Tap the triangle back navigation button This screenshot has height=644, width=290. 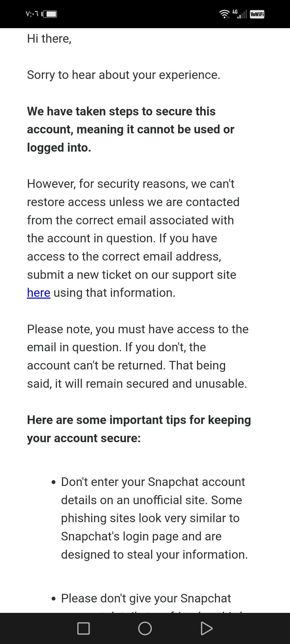pyautogui.click(x=206, y=628)
